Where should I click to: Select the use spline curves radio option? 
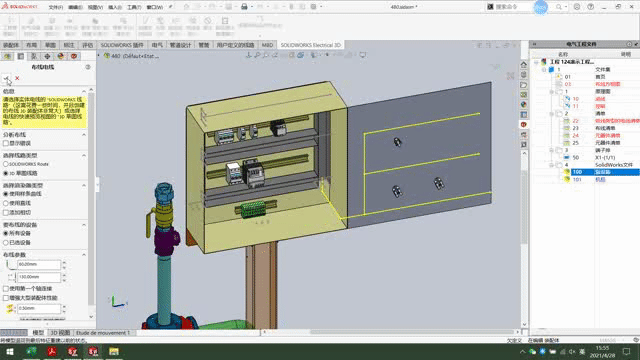tap(6, 194)
